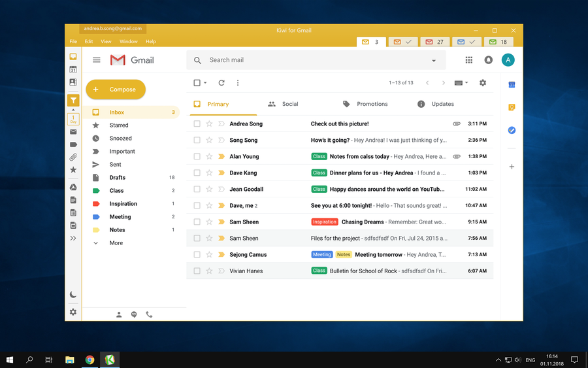
Task: Open the Google Drive icon in left sidebar
Action: (73, 188)
